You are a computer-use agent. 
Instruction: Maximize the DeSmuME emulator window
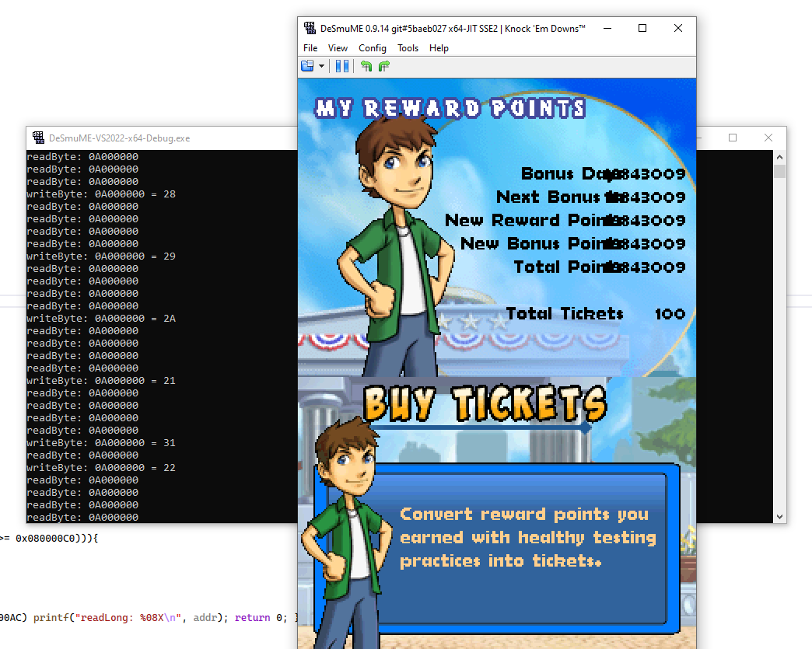[642, 28]
